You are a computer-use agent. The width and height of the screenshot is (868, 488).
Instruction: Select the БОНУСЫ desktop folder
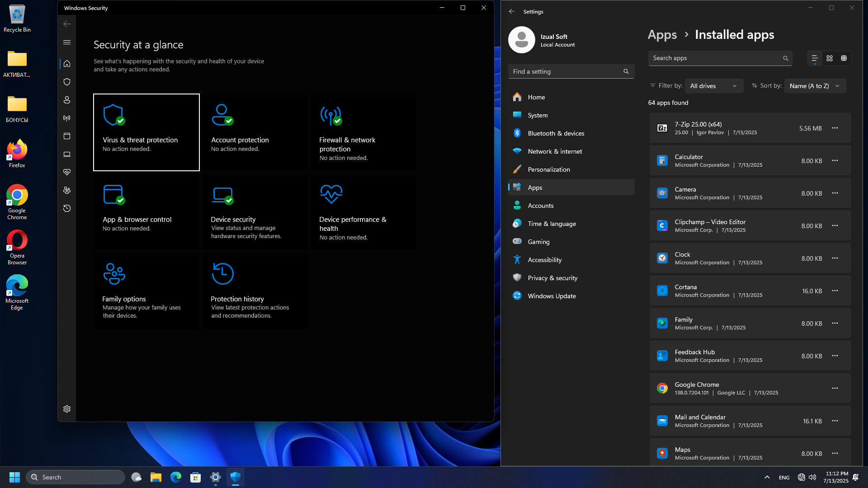(x=17, y=109)
